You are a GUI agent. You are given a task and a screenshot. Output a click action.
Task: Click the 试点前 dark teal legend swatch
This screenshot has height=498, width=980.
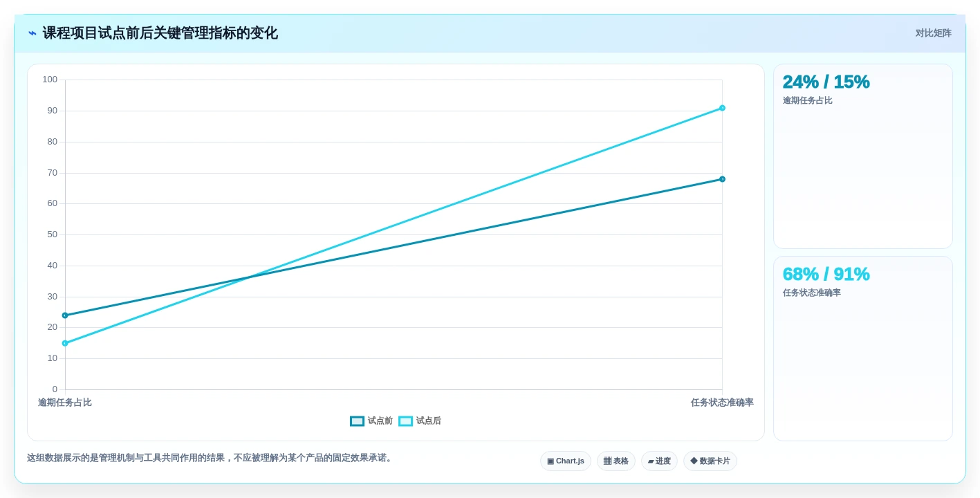point(357,421)
